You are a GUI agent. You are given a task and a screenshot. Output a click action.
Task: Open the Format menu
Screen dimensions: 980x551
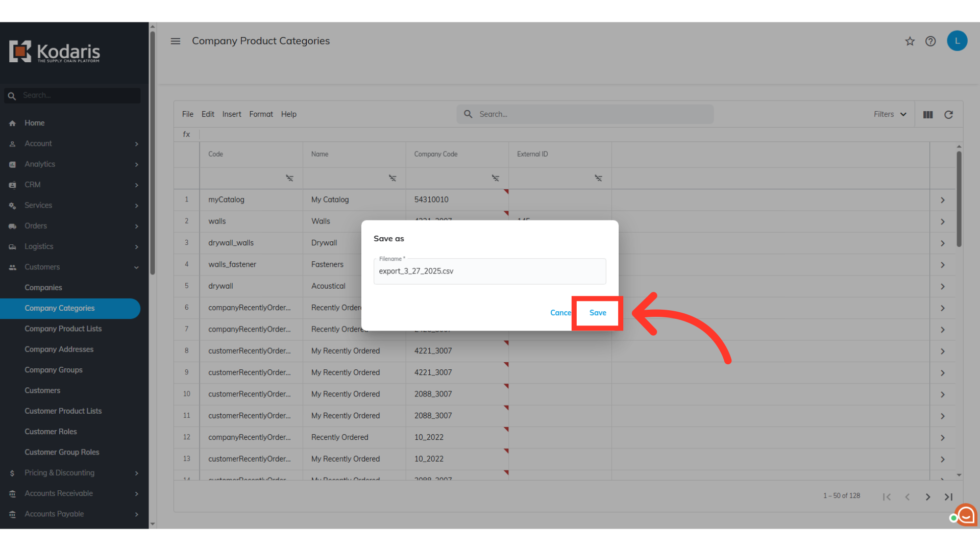click(x=261, y=114)
